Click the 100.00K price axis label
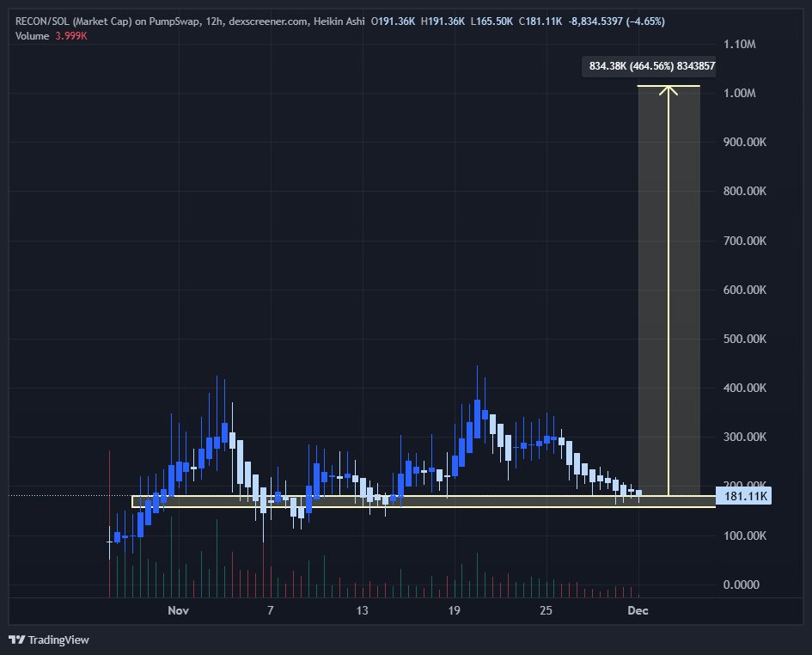Image resolution: width=812 pixels, height=655 pixels. [745, 536]
